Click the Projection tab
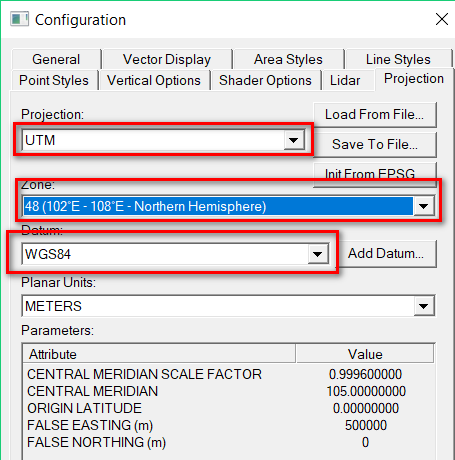 (414, 79)
